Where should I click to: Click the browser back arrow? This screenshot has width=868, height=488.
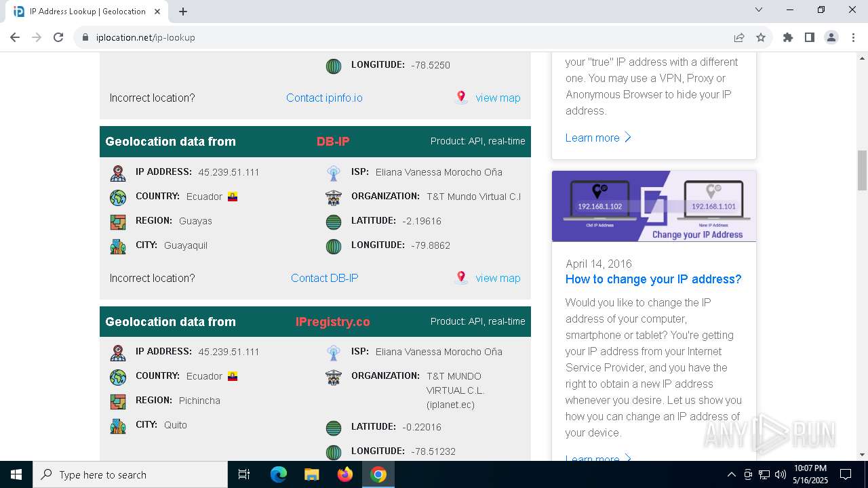tap(15, 37)
